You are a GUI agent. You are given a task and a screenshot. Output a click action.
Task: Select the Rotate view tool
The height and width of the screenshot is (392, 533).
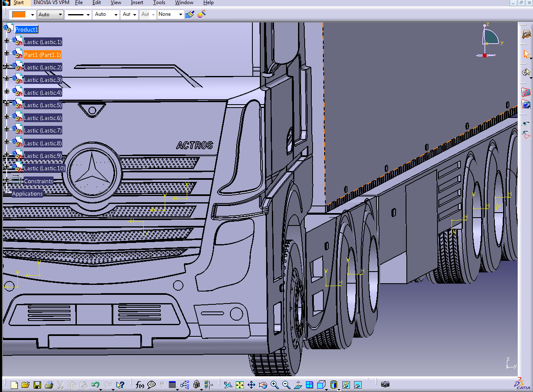263,385
